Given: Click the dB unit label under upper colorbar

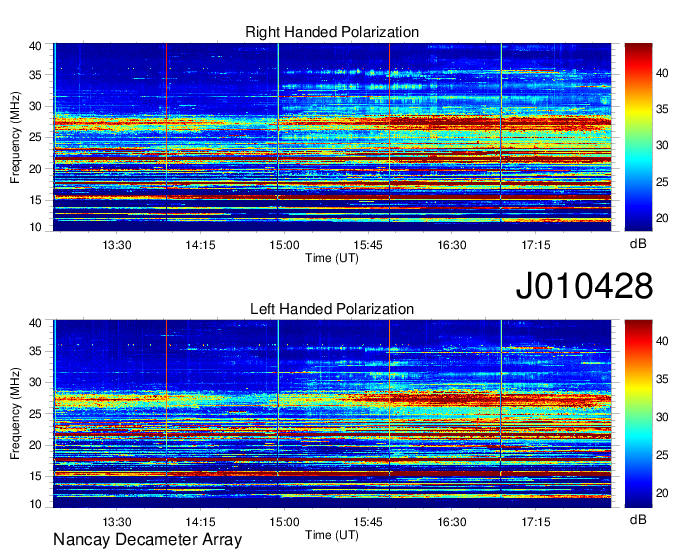Looking at the screenshot, I should (x=638, y=244).
